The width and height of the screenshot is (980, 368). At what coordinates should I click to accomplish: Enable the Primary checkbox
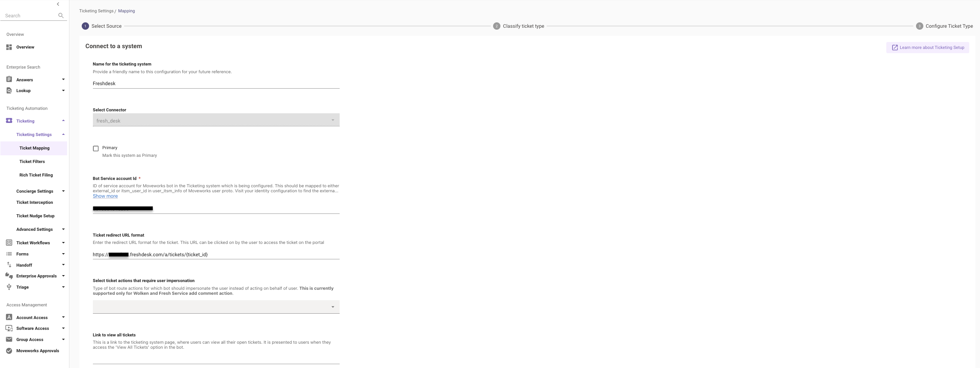coord(96,148)
